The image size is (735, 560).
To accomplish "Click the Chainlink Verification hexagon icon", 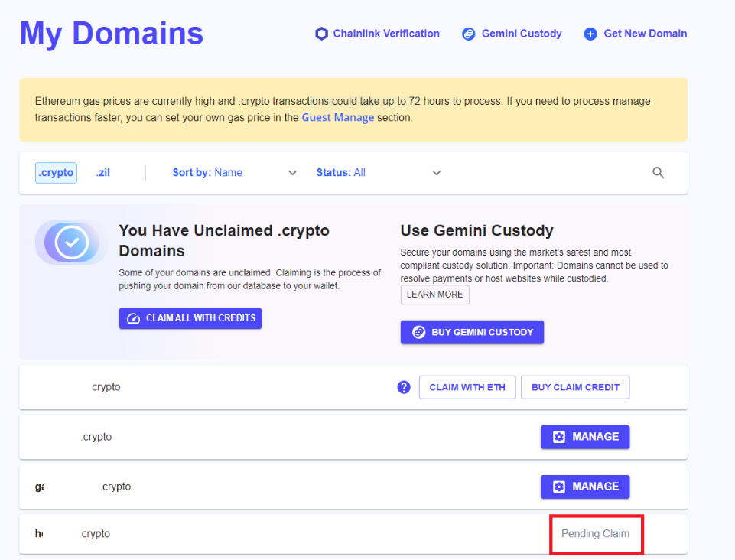I will point(321,34).
